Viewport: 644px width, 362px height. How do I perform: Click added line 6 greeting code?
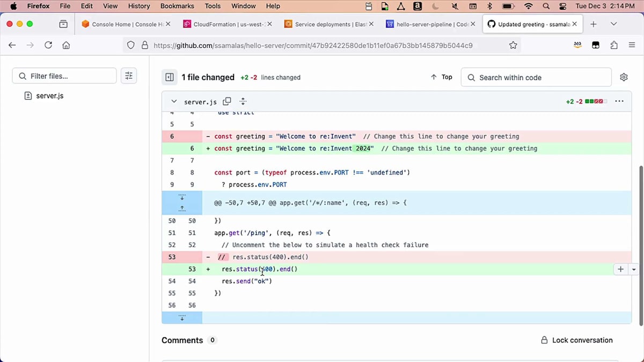376,149
